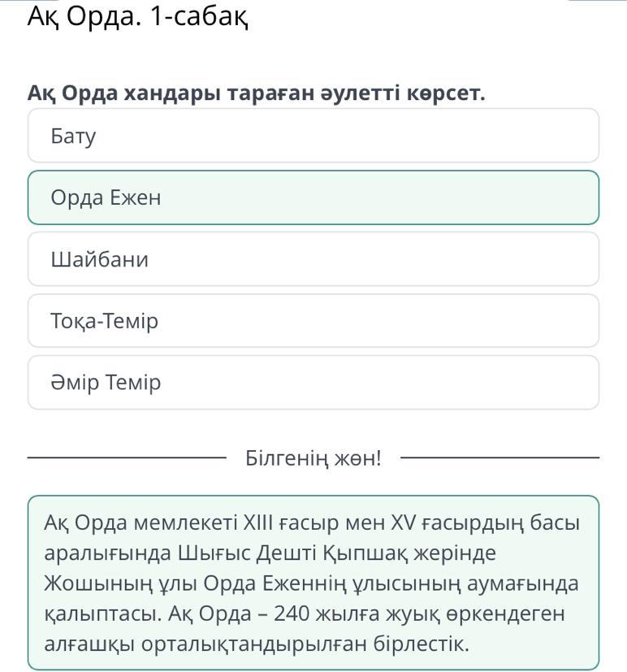Pick the Шайбани answer option
627x672 pixels.
click(x=313, y=259)
